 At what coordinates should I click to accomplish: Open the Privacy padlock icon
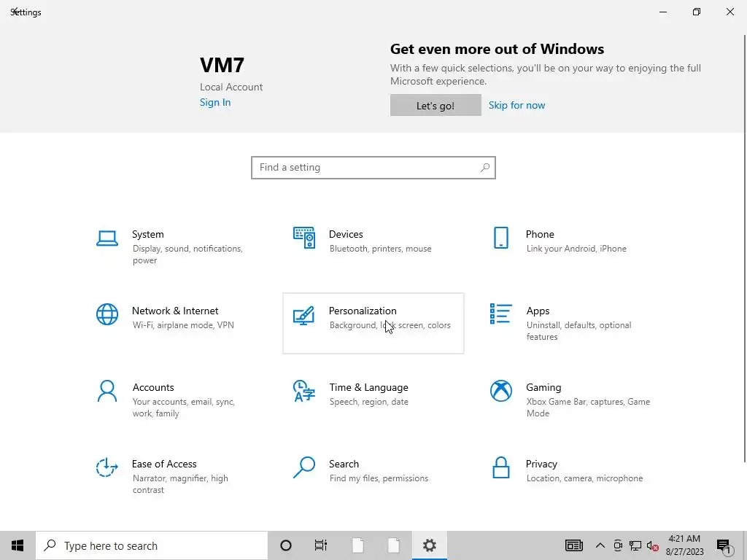coord(500,467)
